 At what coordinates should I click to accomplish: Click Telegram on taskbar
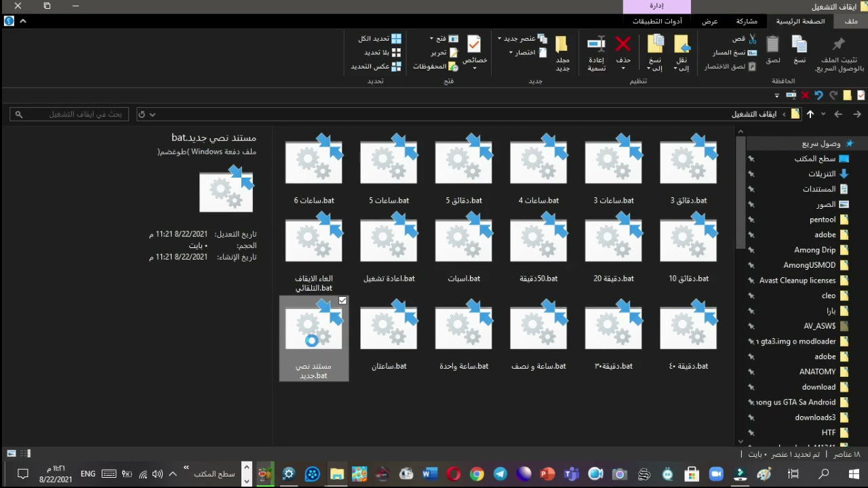[x=500, y=474]
